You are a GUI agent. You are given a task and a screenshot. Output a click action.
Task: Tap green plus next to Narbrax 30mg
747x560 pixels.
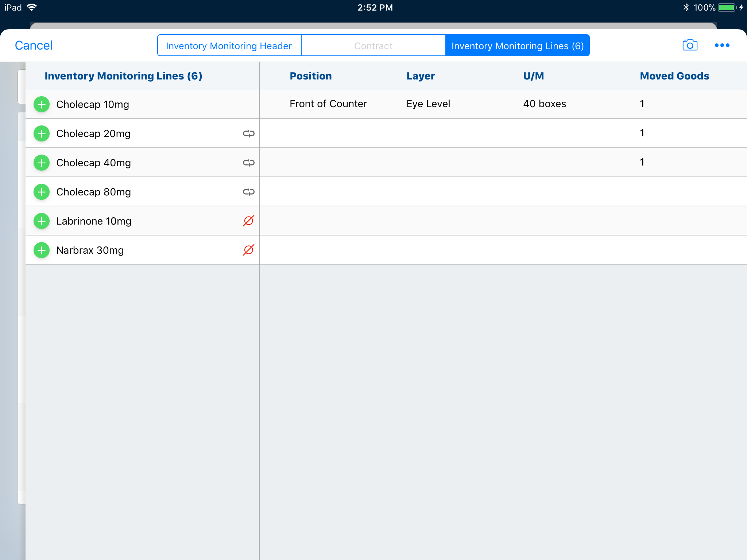click(x=42, y=250)
